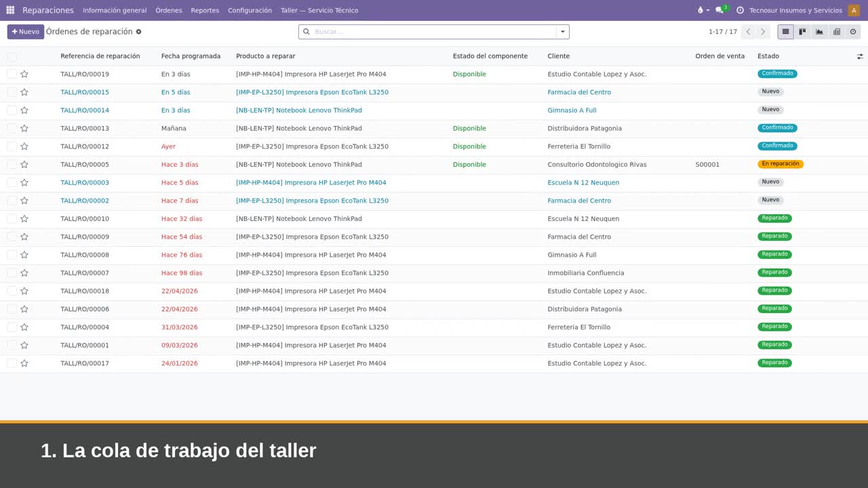This screenshot has width=868, height=488.
Task: Star the TALL/RO/00014 order
Action: tap(24, 110)
